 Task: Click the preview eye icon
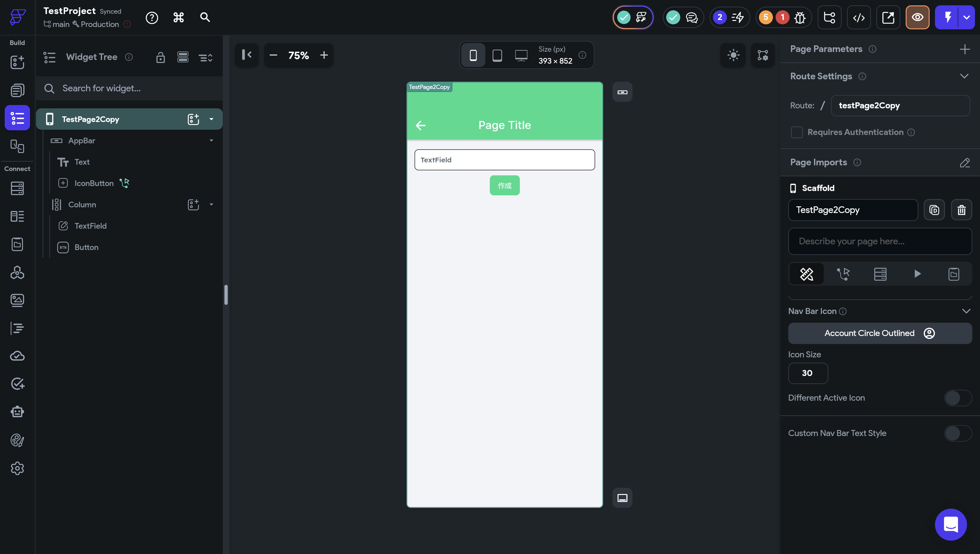point(917,18)
